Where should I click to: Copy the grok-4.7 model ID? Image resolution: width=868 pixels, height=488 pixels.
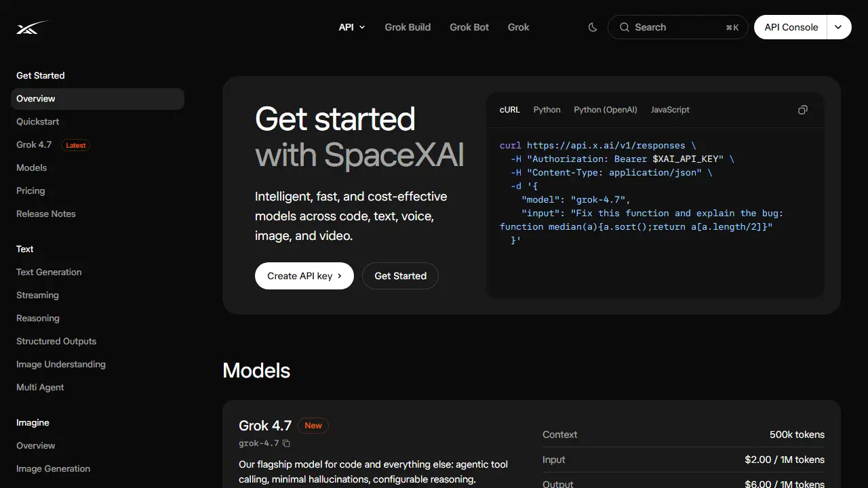click(286, 443)
